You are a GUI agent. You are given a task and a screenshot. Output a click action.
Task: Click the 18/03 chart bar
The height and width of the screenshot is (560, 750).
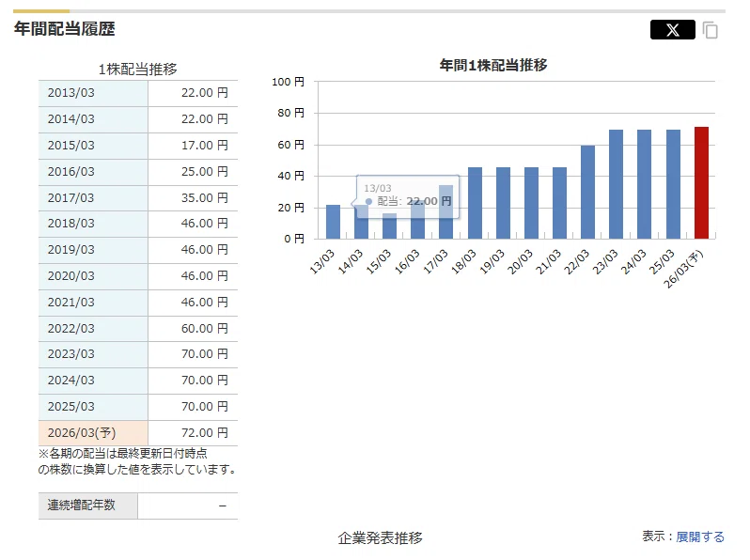pos(475,203)
